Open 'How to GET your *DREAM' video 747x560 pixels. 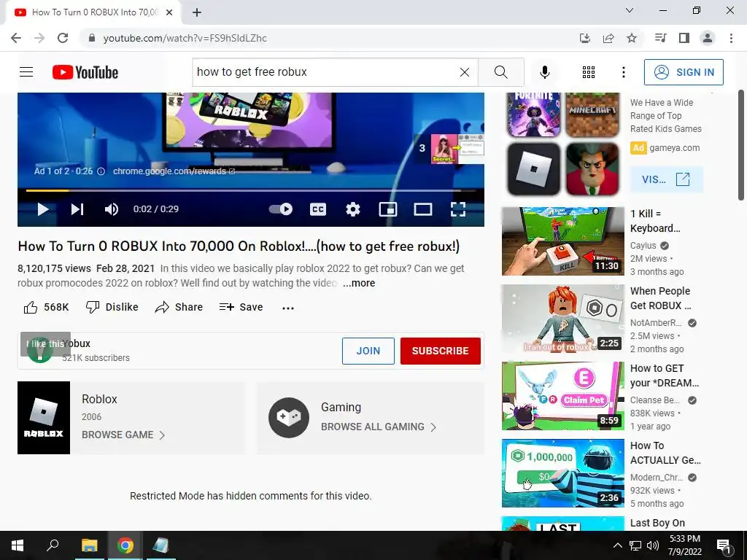562,396
